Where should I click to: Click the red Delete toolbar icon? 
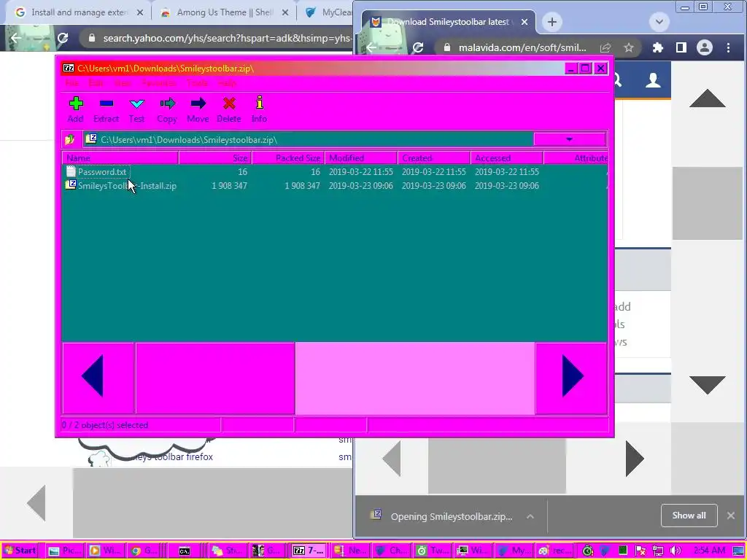(x=229, y=109)
